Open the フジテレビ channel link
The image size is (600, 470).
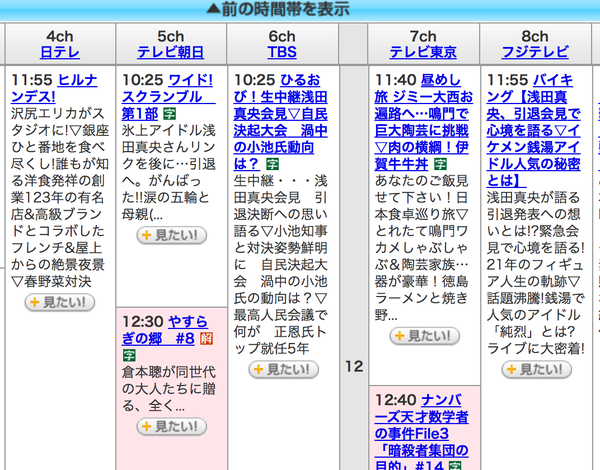(x=534, y=52)
